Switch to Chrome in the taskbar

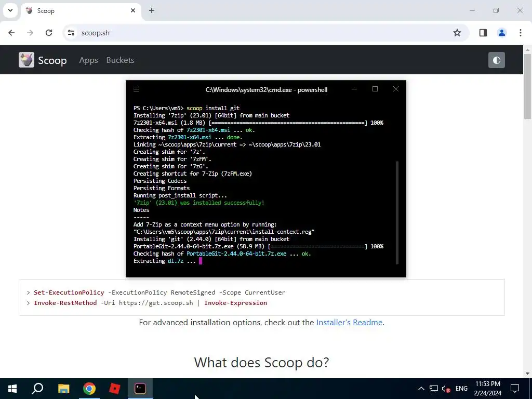[89, 389]
